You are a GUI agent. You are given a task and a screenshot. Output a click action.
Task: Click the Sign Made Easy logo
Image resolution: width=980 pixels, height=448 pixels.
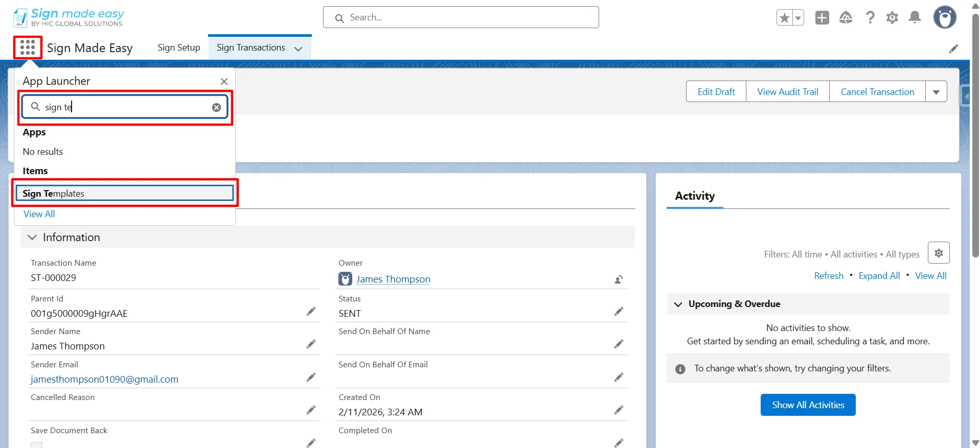(69, 17)
